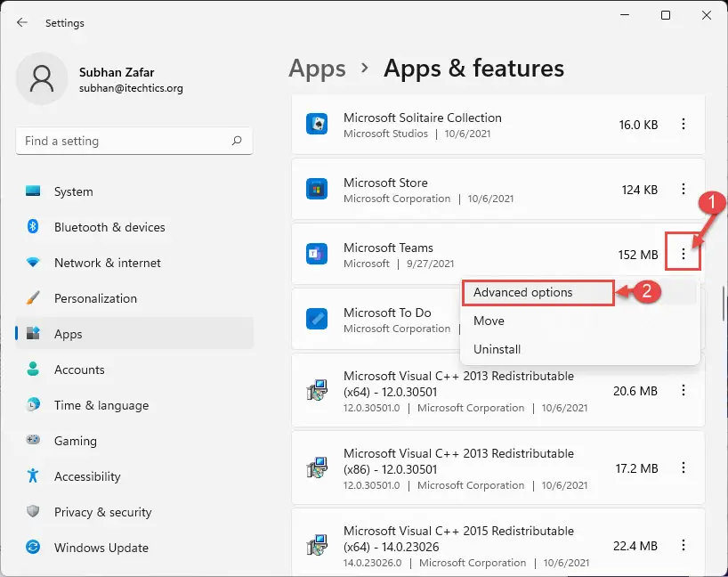Click the 152 MB size of Teams

pyautogui.click(x=638, y=255)
